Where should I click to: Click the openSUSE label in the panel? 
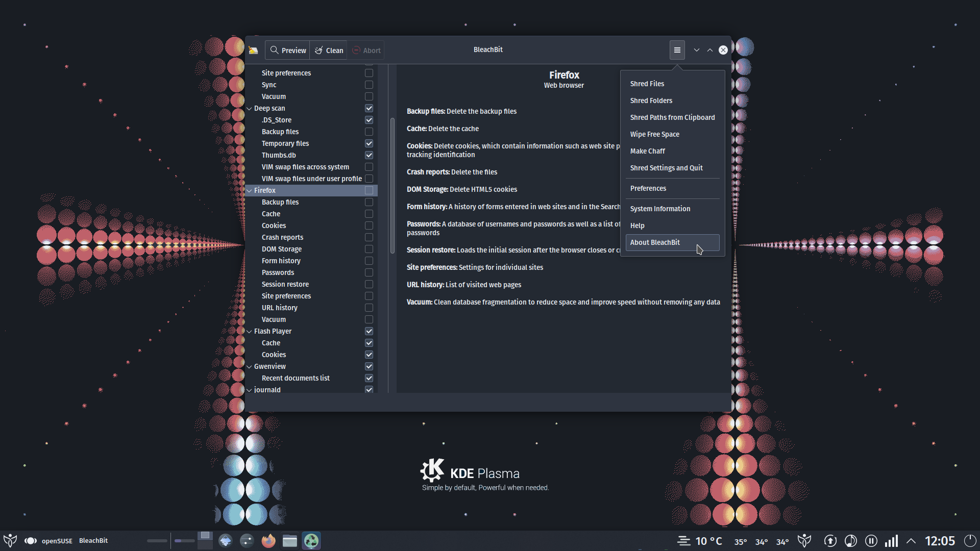click(57, 541)
